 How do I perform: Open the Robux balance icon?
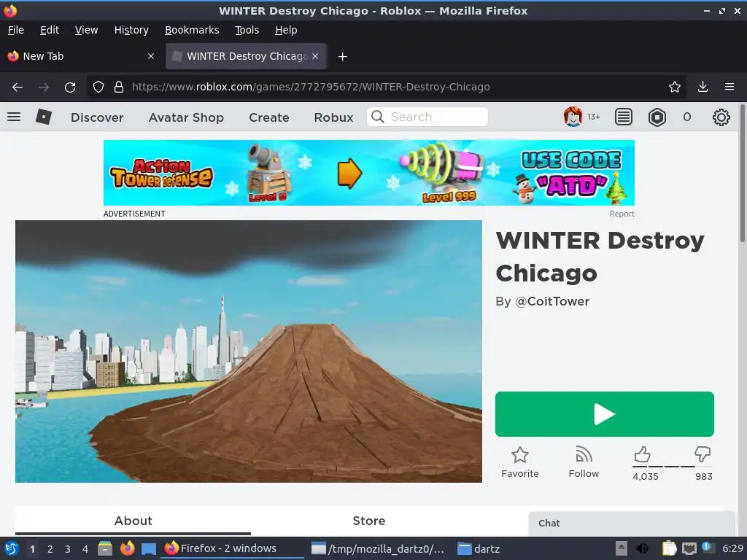pos(657,117)
